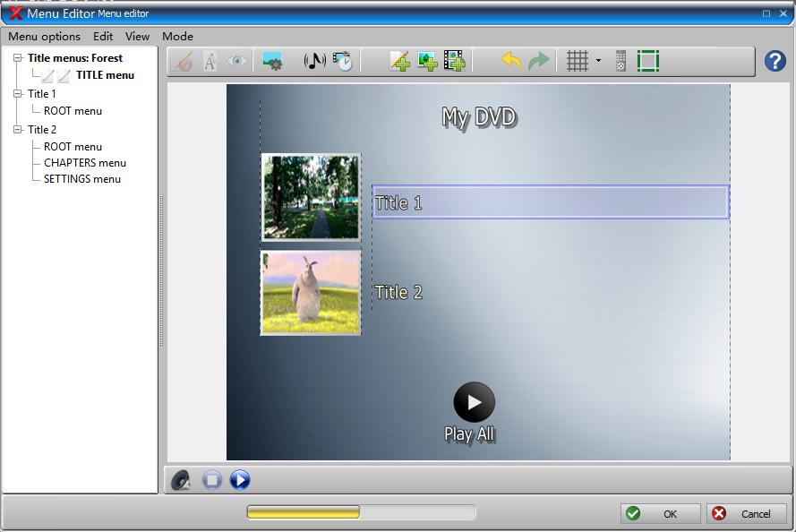Select the CHAPTERS menu under Title 2

[84, 162]
